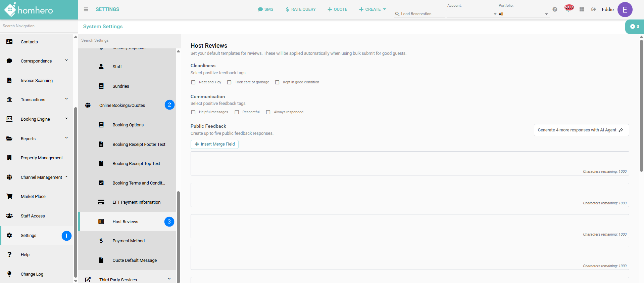The image size is (644, 283).
Task: Click Insert Merge Field button
Action: (214, 144)
